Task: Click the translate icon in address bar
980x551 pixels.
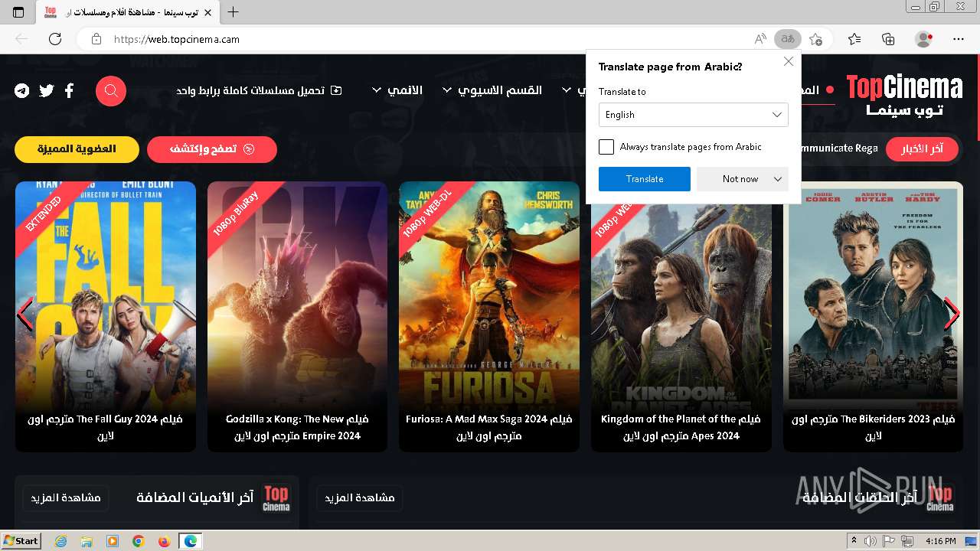Action: click(x=787, y=39)
